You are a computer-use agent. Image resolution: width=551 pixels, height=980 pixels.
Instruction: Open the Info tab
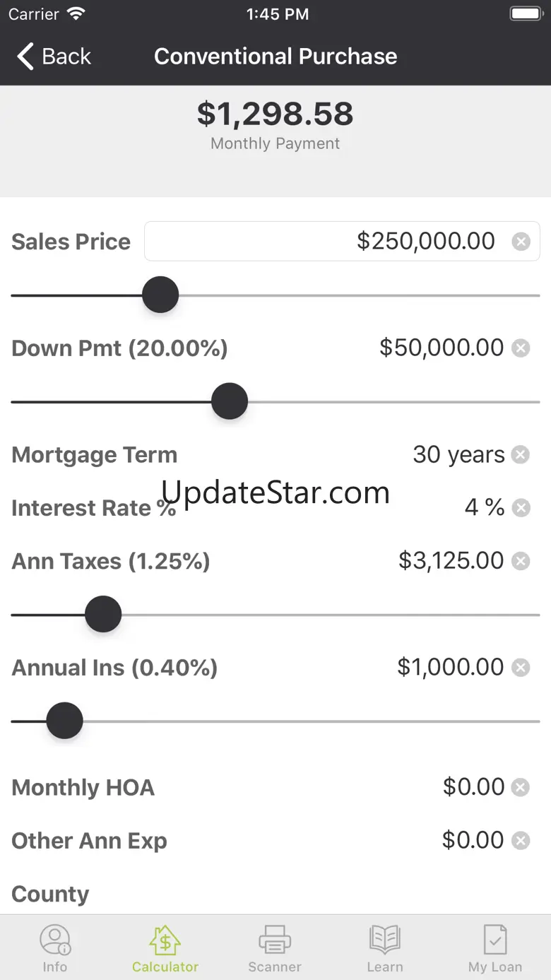(54, 948)
